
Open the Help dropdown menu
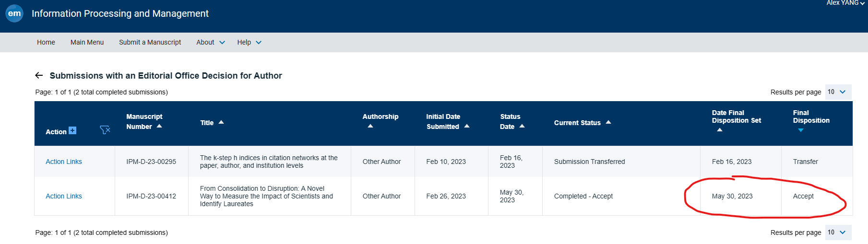249,42
